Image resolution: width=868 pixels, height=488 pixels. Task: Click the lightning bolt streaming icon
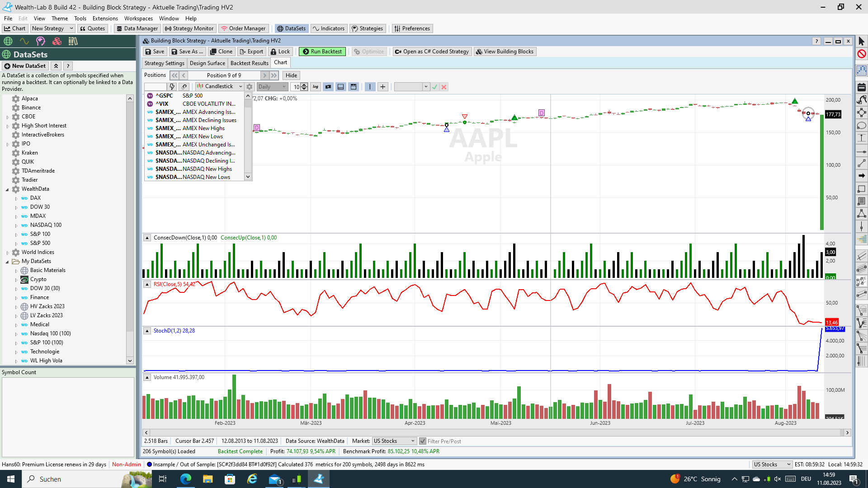(x=172, y=87)
